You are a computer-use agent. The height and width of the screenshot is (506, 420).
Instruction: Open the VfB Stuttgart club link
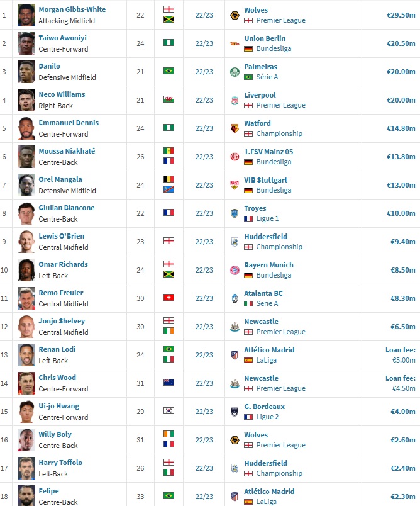(x=265, y=180)
